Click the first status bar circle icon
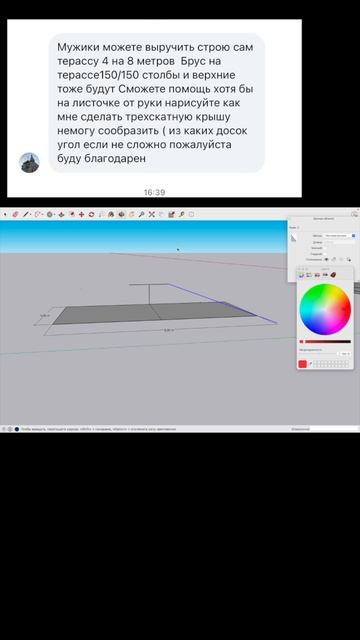Viewport: 360px width, 640px height. [4, 429]
